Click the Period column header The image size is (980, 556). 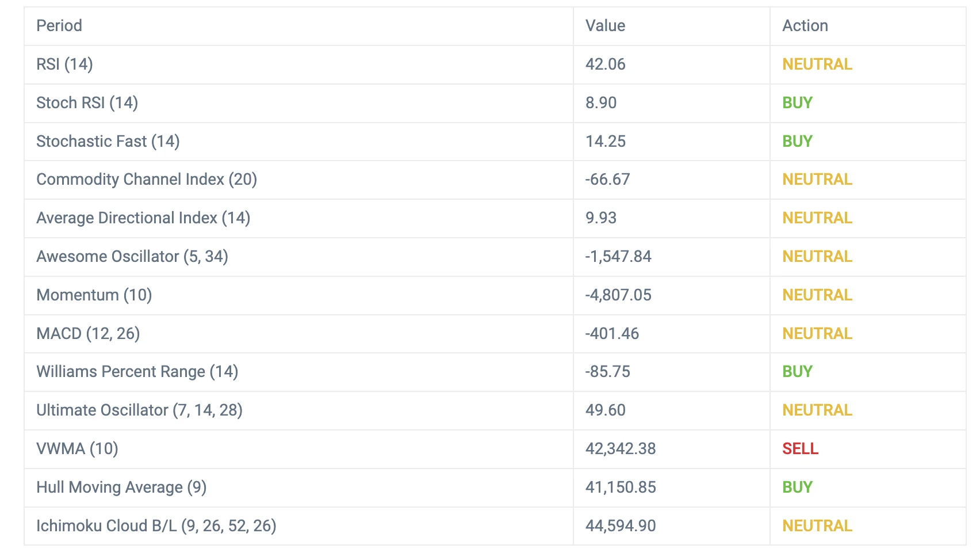pyautogui.click(x=59, y=26)
